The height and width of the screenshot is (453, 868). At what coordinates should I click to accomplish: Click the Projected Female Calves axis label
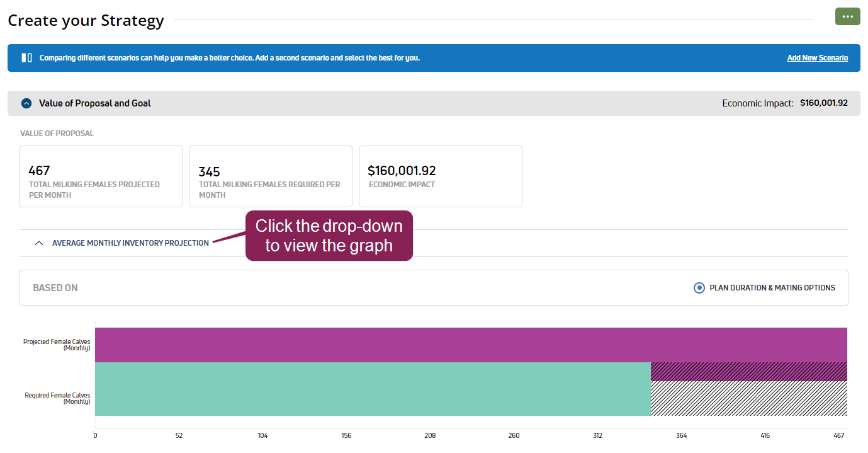57,345
